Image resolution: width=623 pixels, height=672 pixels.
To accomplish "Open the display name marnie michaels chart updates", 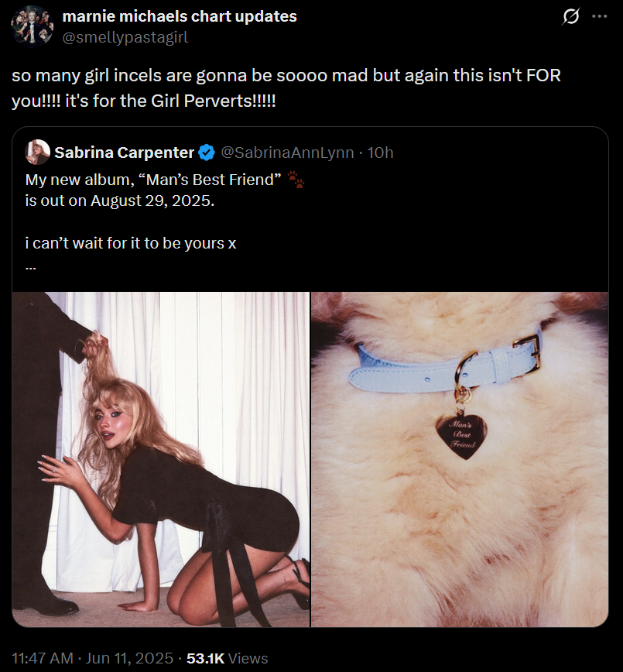I will [x=180, y=16].
